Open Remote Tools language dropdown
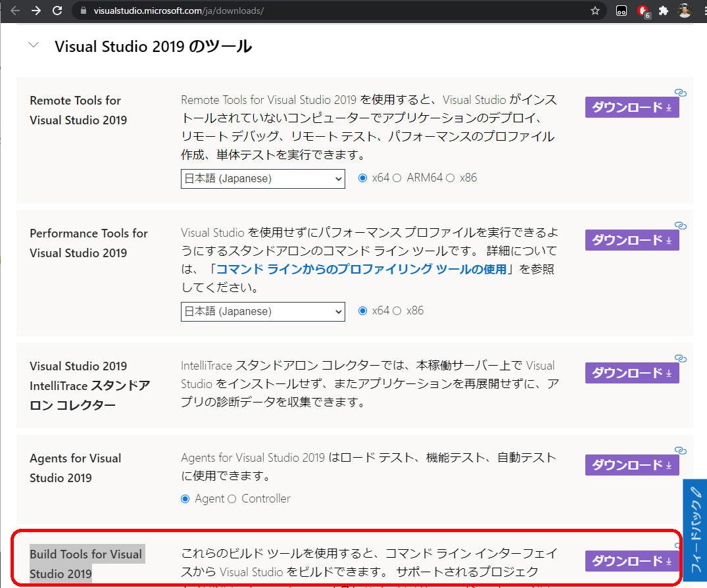This screenshot has height=588, width=707. pyautogui.click(x=263, y=178)
